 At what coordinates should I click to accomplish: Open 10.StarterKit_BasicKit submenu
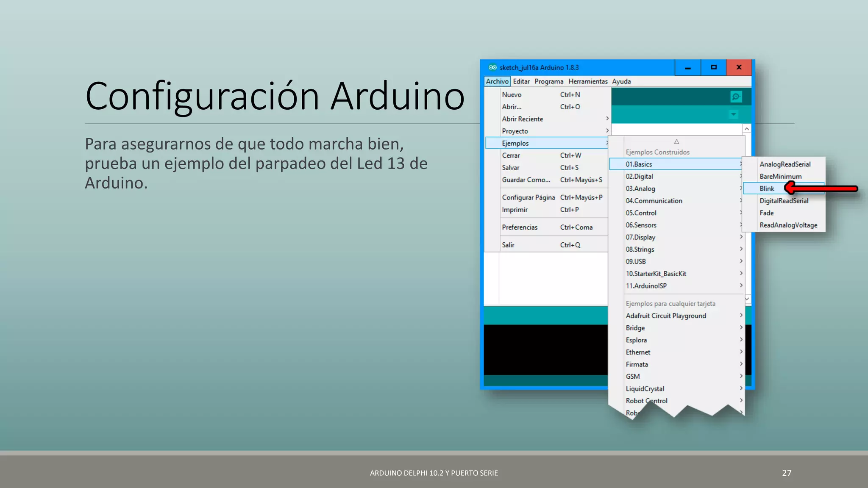coord(676,274)
